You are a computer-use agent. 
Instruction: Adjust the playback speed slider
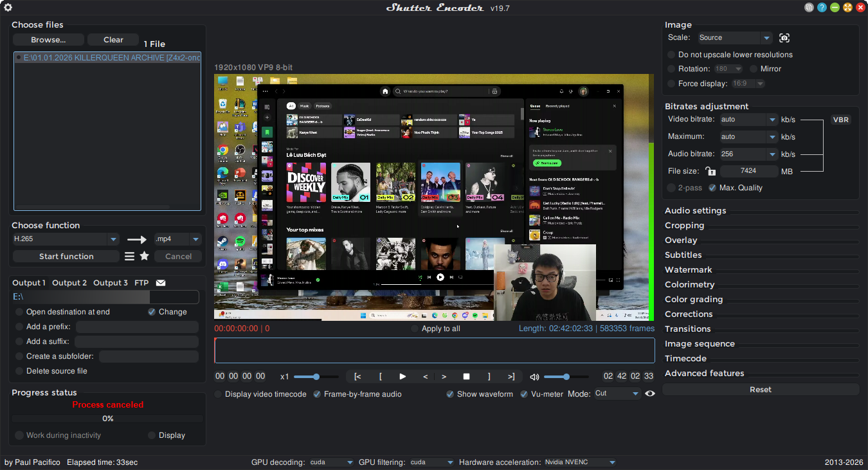(316, 377)
